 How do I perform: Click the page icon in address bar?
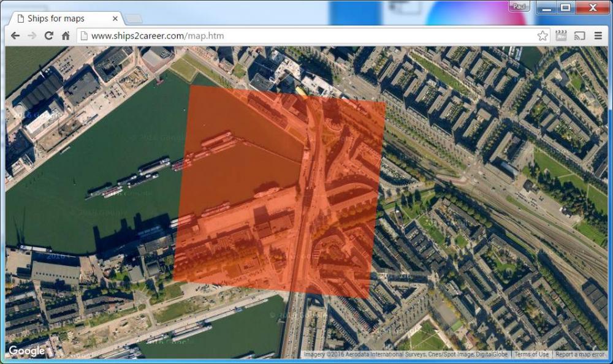tap(83, 36)
